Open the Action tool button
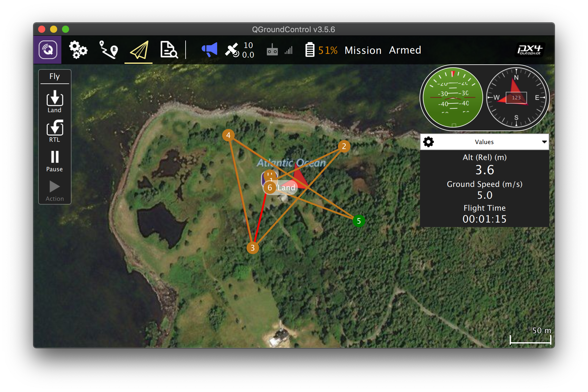This screenshot has height=392, width=588. [x=55, y=191]
